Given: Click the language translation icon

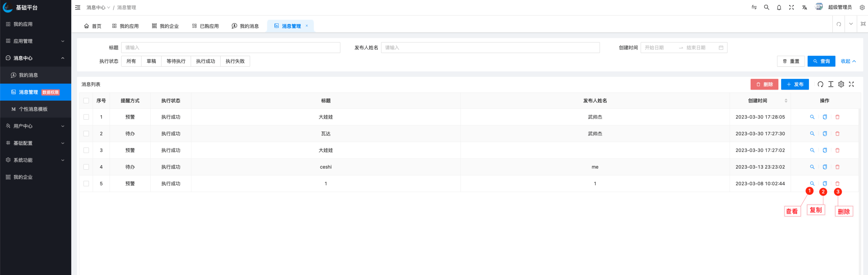Looking at the screenshot, I should [x=804, y=7].
